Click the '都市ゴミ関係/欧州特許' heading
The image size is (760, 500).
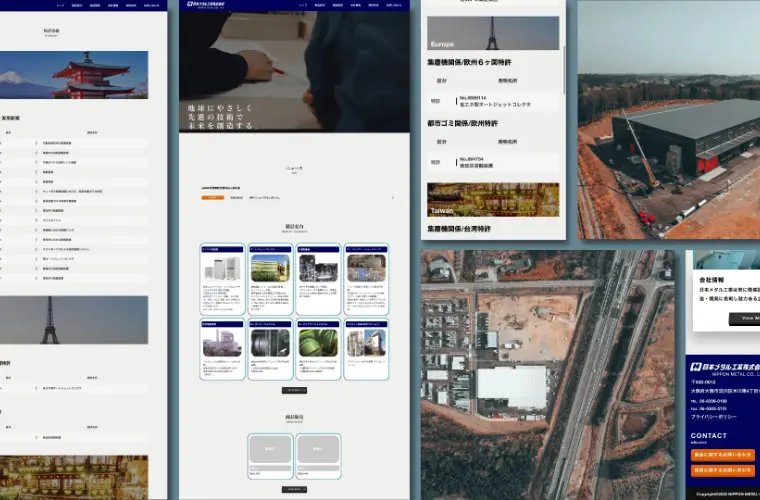pos(462,124)
